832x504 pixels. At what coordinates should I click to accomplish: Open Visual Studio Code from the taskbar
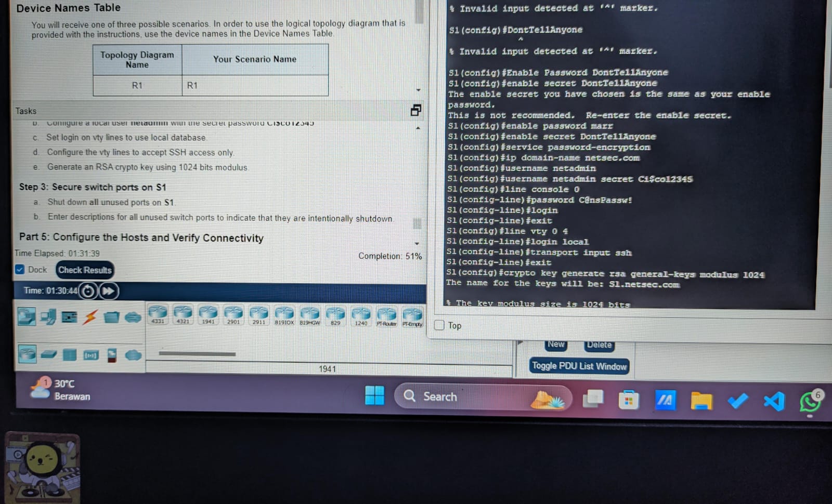[x=773, y=401]
